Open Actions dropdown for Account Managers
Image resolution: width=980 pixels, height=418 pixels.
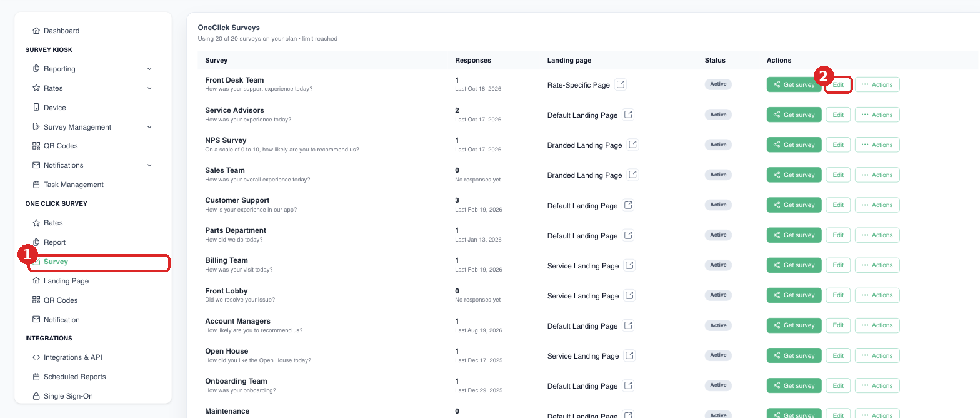click(877, 325)
